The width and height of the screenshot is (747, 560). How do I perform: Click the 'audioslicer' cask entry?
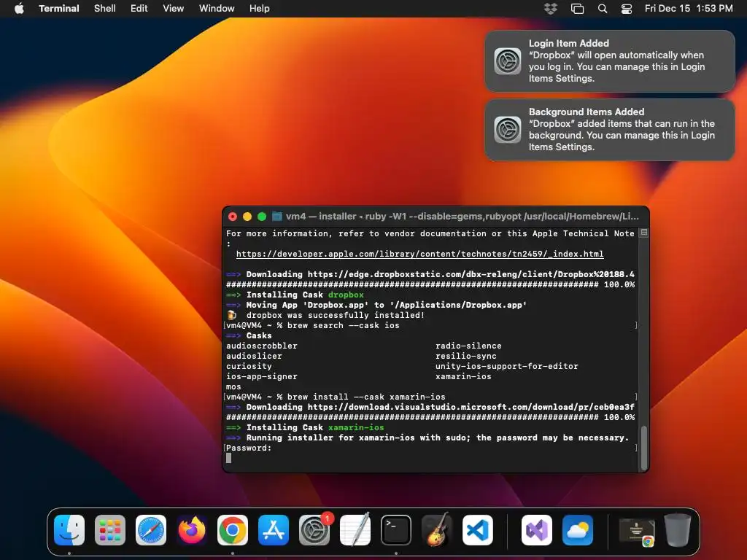pos(254,356)
